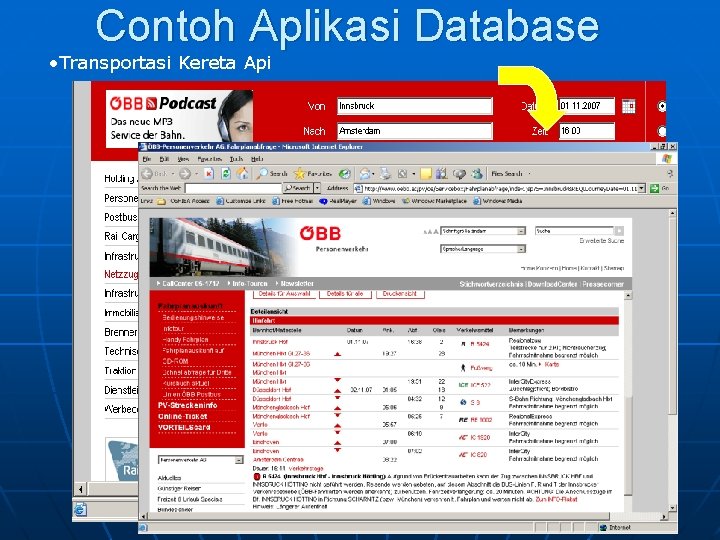Image resolution: width=720 pixels, height=540 pixels.
Task: Click the AAA font size icons on the ÖBB page
Action: pyautogui.click(x=430, y=232)
